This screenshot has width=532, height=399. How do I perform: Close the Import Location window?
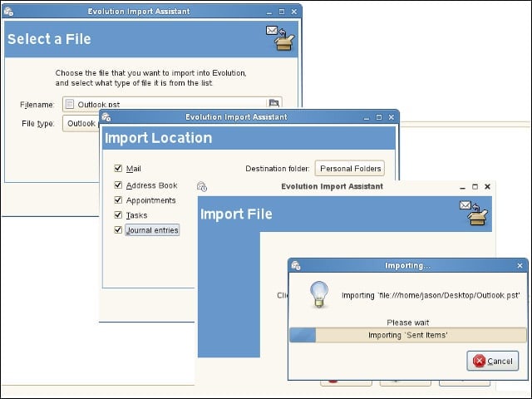(x=392, y=117)
